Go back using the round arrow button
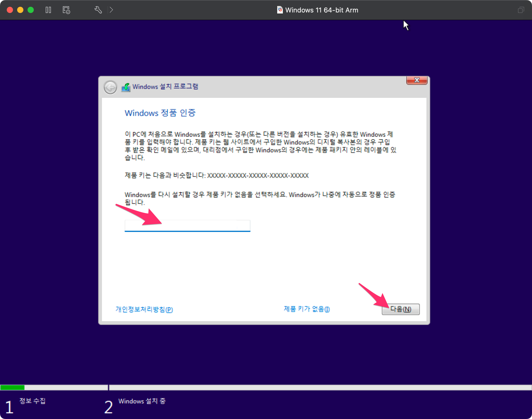The image size is (532, 419). tap(110, 87)
